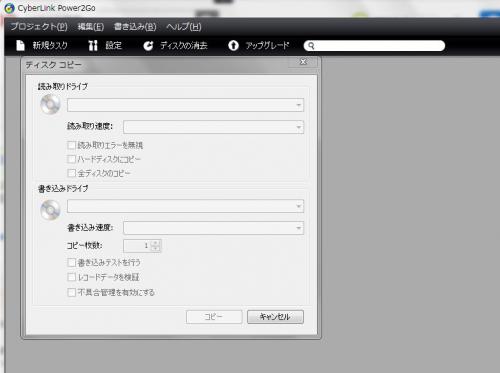Click the New Task (新規タスク) page icon

[x=20, y=45]
